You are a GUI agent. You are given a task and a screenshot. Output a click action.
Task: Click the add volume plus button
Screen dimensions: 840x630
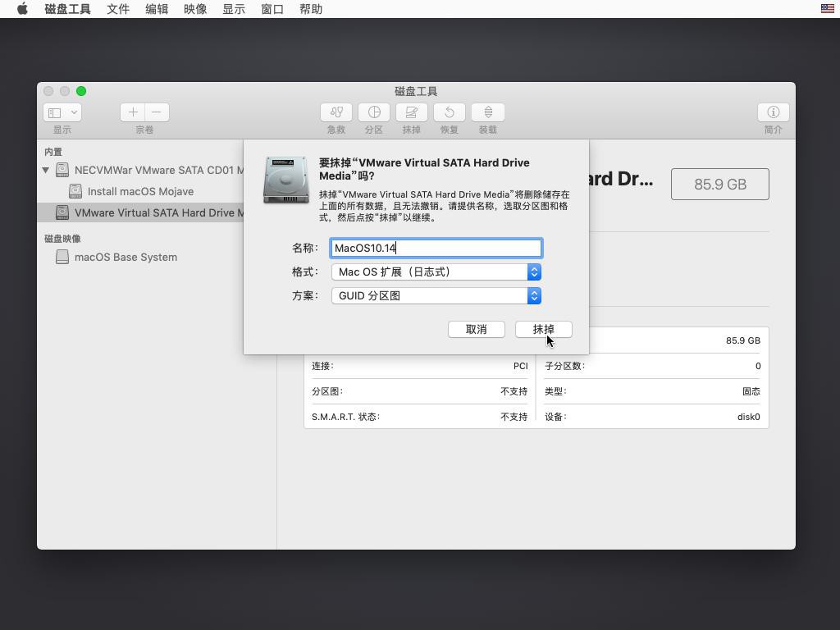pos(133,112)
